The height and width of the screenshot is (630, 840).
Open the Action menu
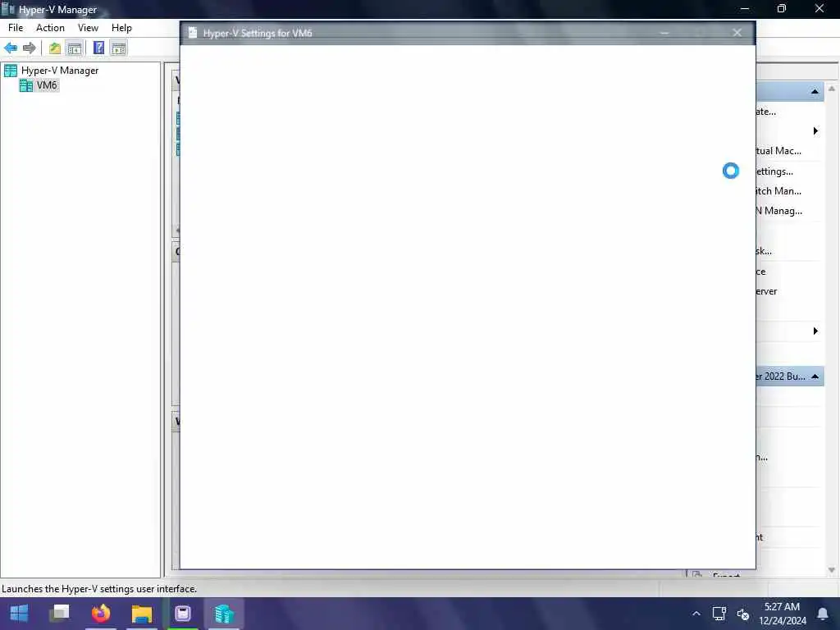coord(50,28)
